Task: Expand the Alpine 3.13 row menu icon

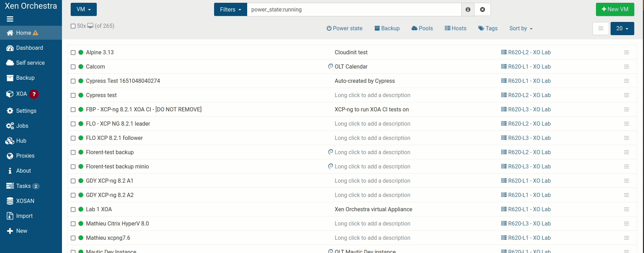Action: pyautogui.click(x=626, y=52)
